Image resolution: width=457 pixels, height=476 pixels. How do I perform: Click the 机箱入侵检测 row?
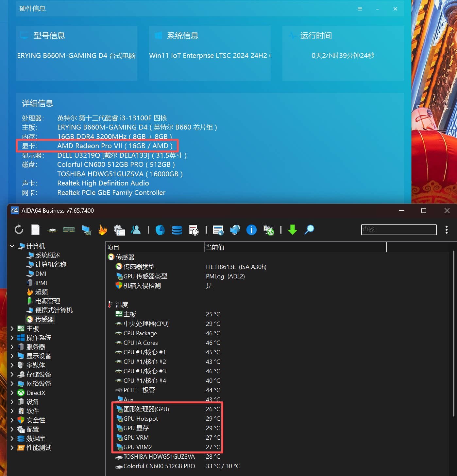point(164,286)
